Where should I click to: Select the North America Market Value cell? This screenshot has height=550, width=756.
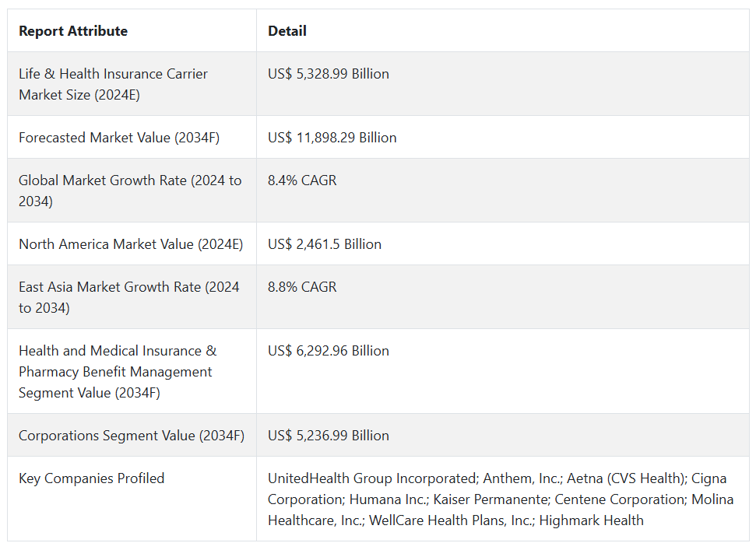(x=131, y=244)
